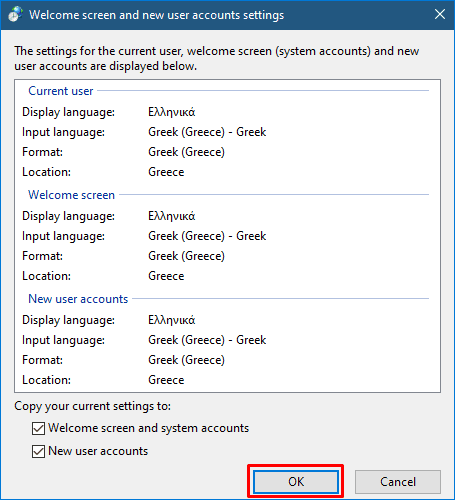Click the Current user Location label
This screenshot has width=455, height=500.
click(46, 172)
